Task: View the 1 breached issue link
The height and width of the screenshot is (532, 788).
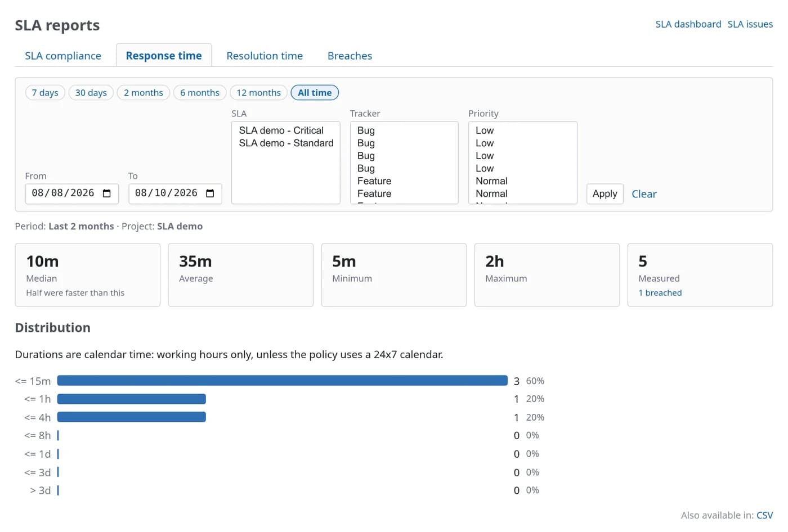Action: click(x=660, y=293)
